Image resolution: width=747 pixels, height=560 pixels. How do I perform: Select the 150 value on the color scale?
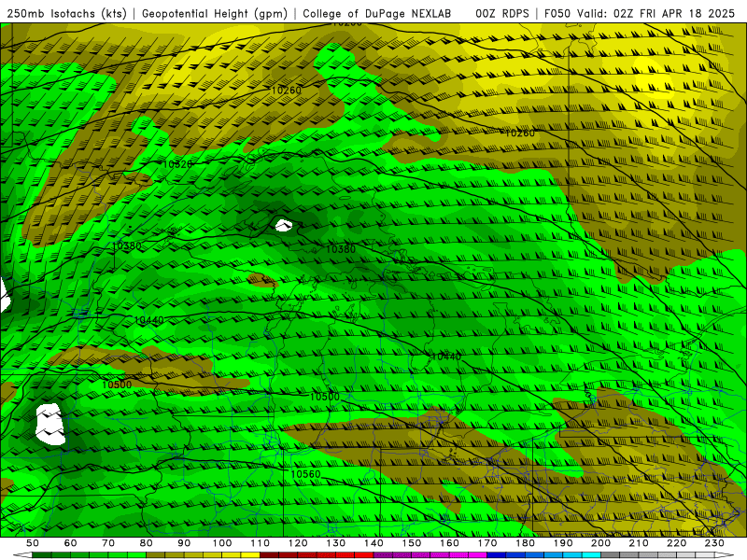click(x=412, y=543)
